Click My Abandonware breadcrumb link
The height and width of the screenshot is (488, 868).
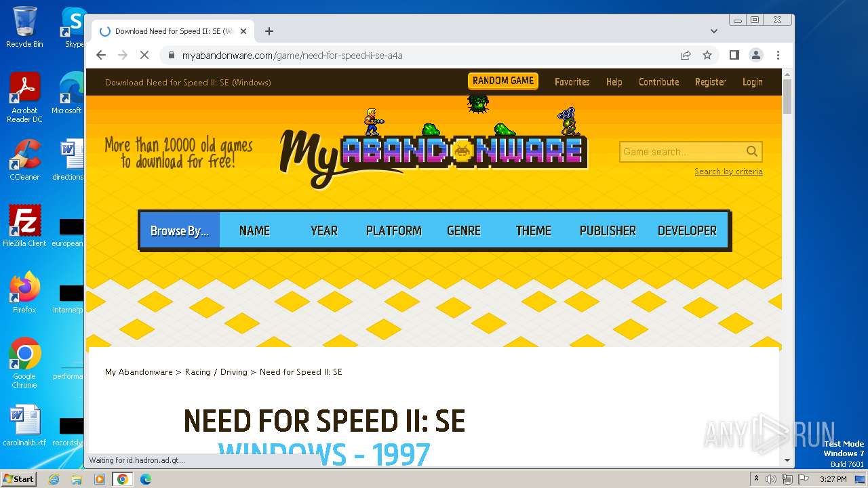[139, 372]
